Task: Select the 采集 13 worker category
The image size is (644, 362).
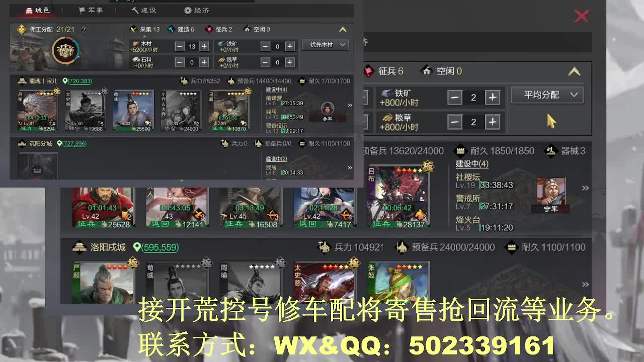Action: (x=145, y=30)
